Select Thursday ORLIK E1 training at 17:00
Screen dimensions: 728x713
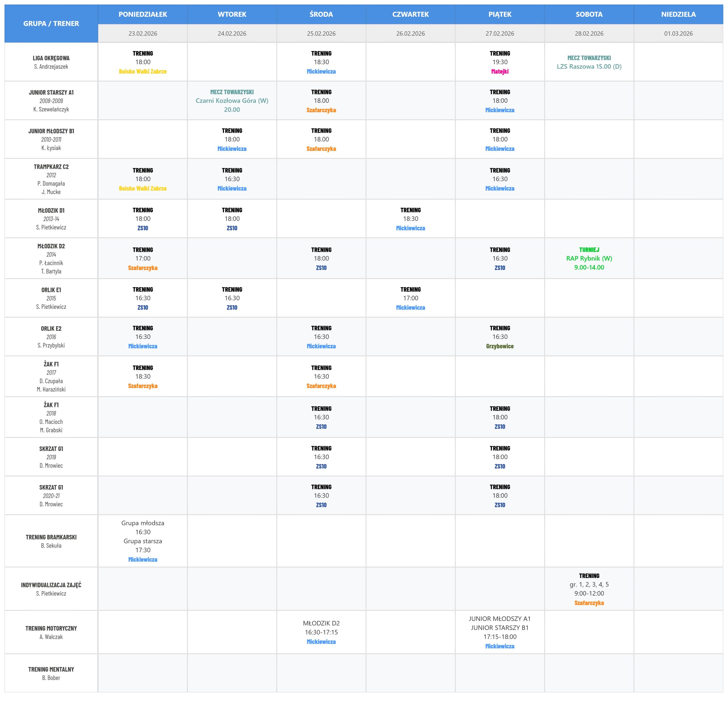point(410,298)
